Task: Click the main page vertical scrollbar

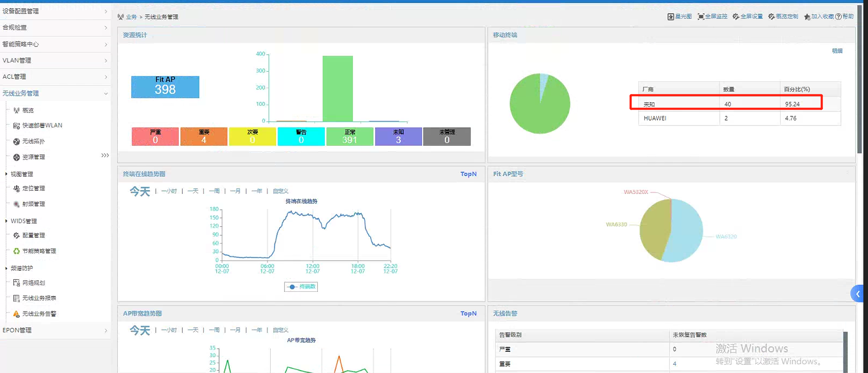Action: [859, 79]
